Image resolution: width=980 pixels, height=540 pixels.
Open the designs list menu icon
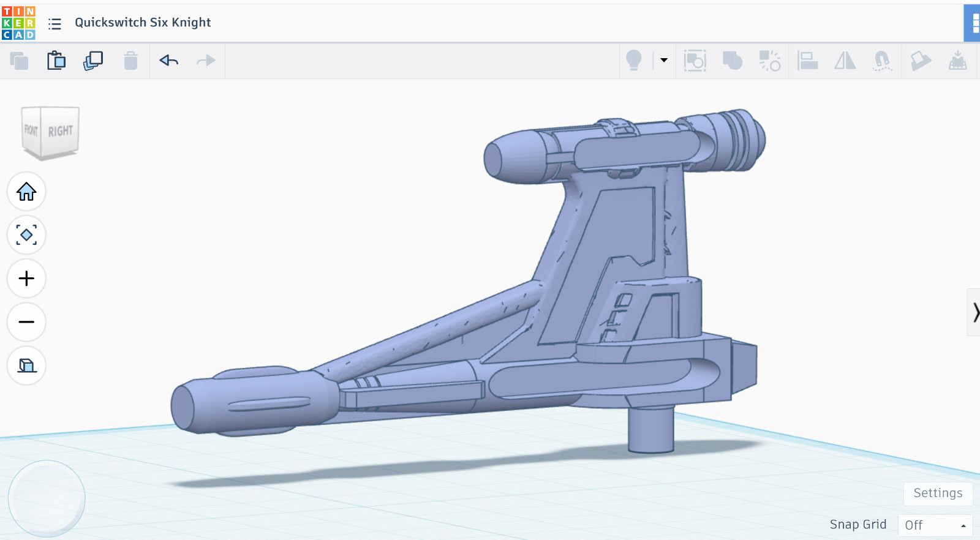55,24
